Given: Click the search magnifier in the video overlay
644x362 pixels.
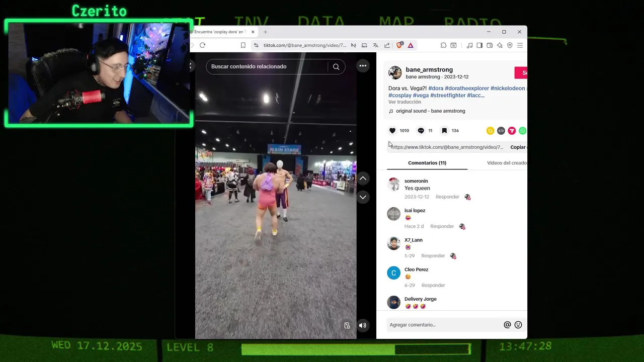Looking at the screenshot, I should pos(336,66).
